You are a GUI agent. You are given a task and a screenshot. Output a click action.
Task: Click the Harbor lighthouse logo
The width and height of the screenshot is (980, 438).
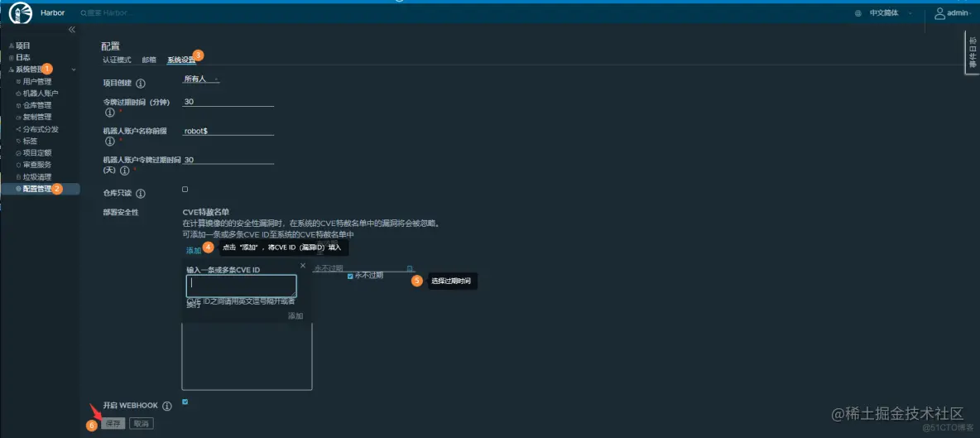[x=21, y=12]
